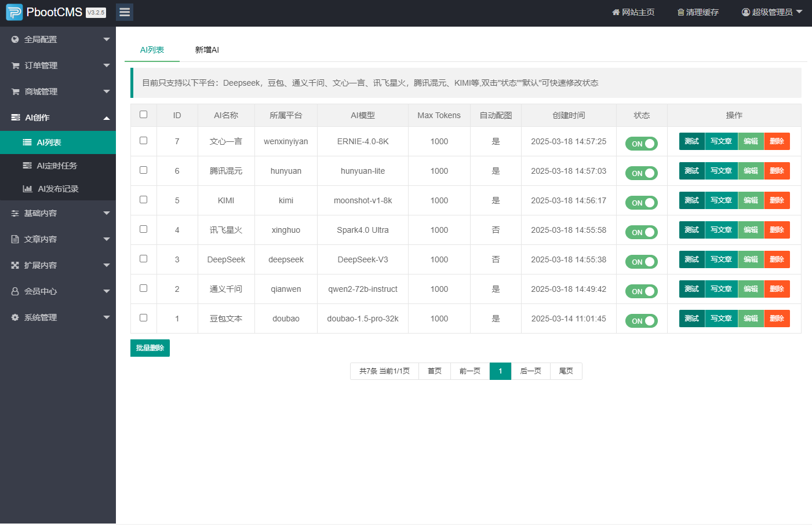Viewport: 812px width, 527px height.
Task: Click the home icon for 网站主页
Action: [616, 12]
